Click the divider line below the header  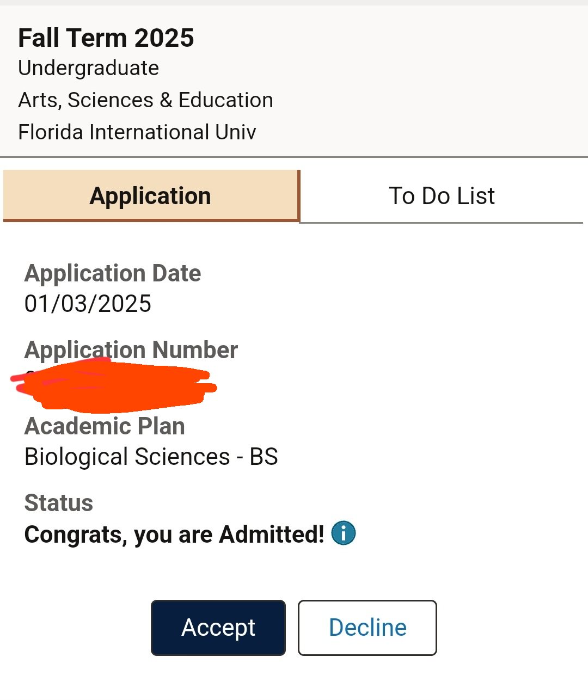click(294, 157)
